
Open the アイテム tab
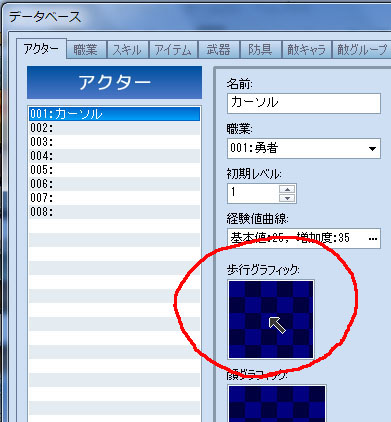pos(173,50)
